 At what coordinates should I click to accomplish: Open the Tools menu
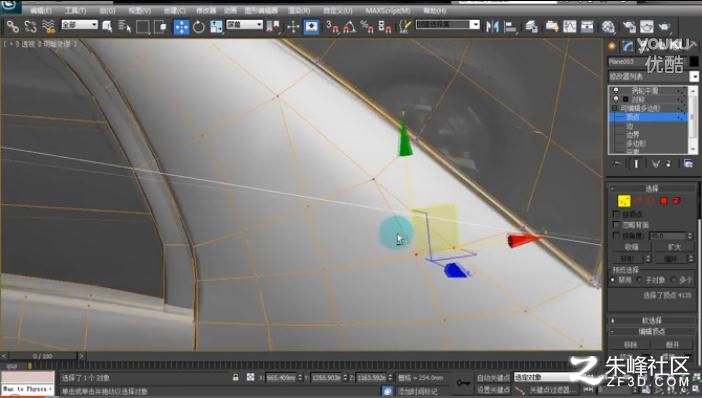pyautogui.click(x=76, y=10)
